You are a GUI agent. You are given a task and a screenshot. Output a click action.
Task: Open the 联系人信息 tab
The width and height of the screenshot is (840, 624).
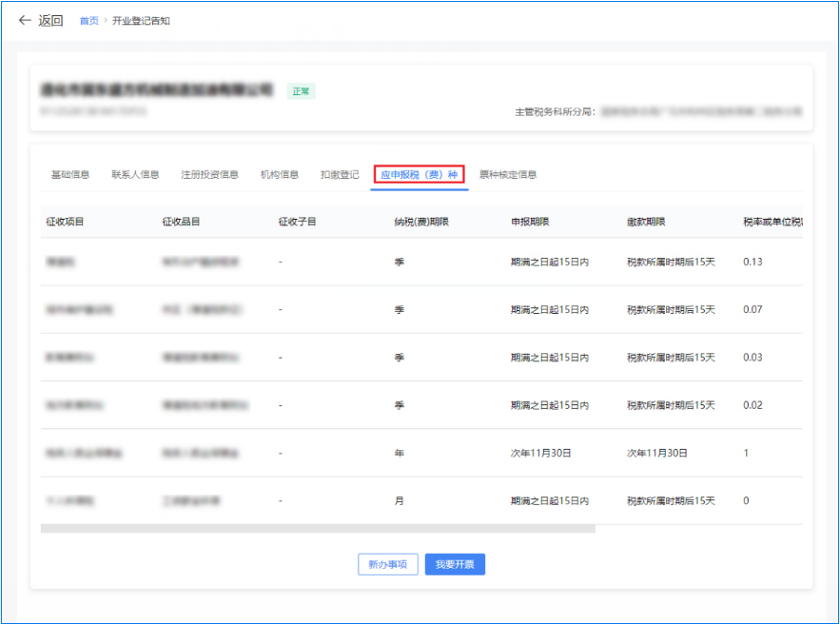[x=135, y=174]
